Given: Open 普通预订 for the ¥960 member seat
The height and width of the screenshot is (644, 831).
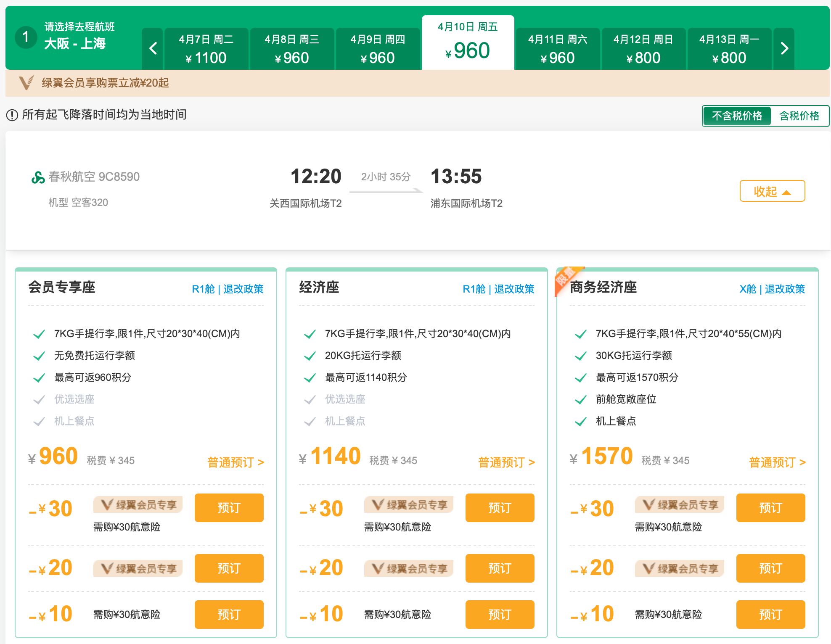Looking at the screenshot, I should click(x=236, y=462).
